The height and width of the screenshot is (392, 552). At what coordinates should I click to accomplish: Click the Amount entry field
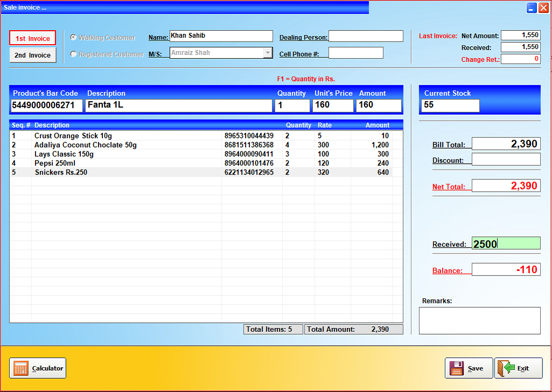pos(379,105)
